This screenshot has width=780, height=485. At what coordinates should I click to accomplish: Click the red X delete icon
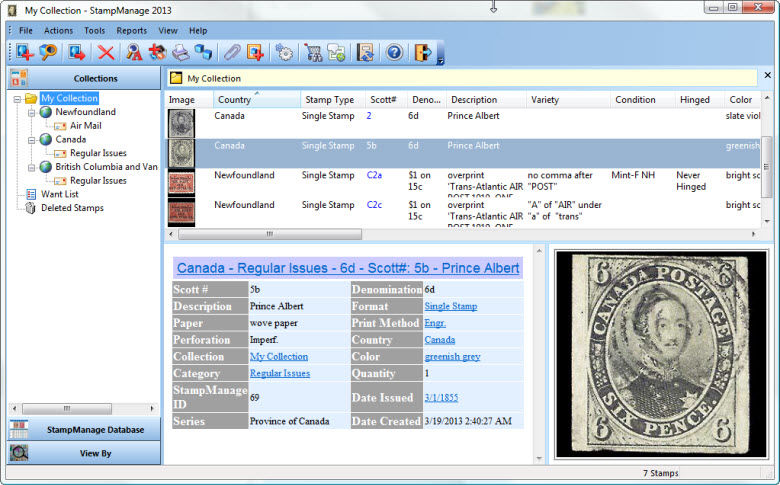point(106,52)
